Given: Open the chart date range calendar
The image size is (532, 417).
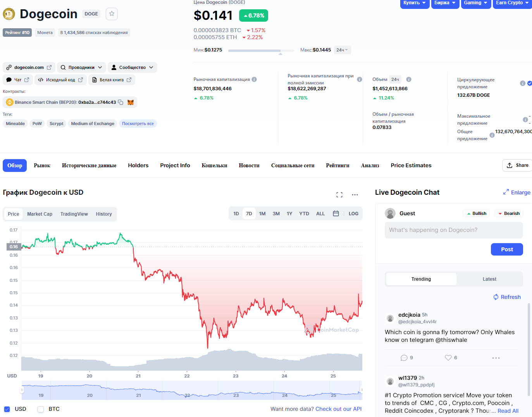Looking at the screenshot, I should (x=336, y=214).
